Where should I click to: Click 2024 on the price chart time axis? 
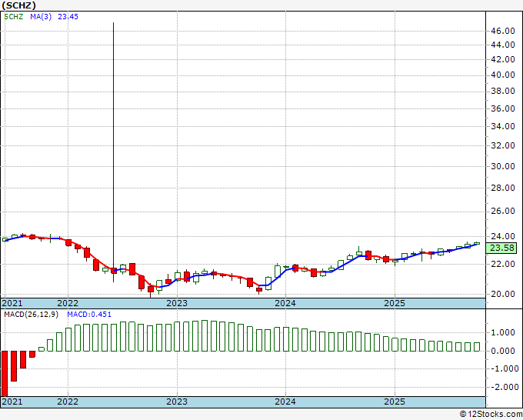pyautogui.click(x=285, y=303)
